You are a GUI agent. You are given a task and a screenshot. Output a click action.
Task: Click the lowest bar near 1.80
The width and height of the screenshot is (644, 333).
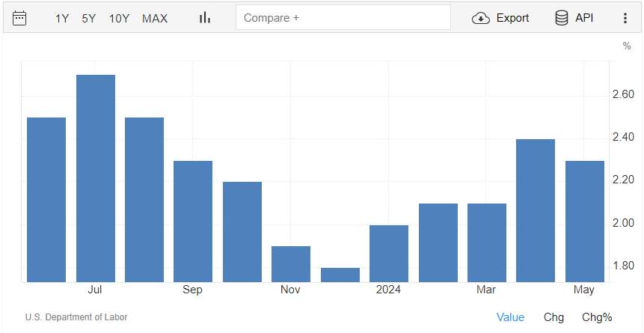point(340,275)
